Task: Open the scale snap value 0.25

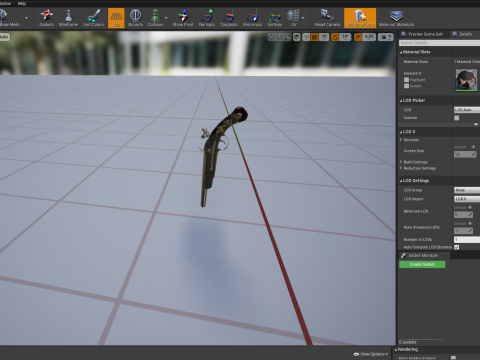Action: pos(369,37)
